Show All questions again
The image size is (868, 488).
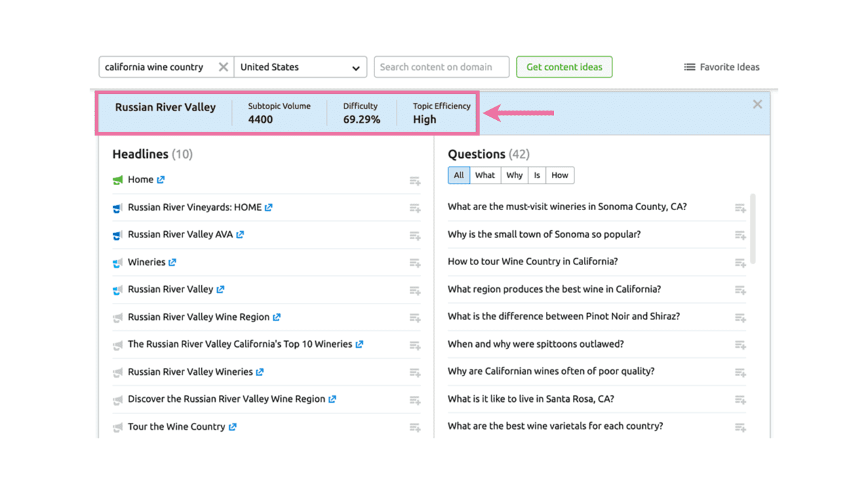pyautogui.click(x=458, y=175)
